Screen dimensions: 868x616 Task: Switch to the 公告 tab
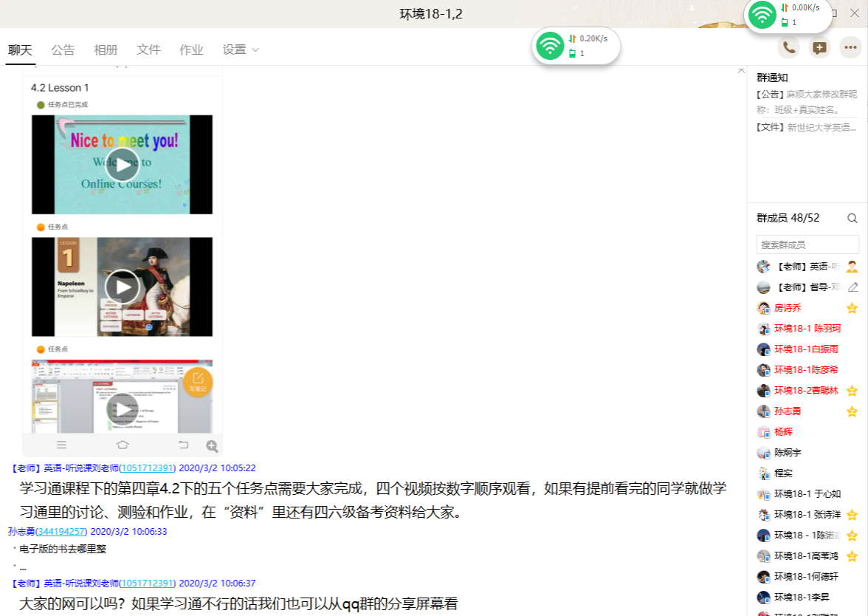pos(63,50)
